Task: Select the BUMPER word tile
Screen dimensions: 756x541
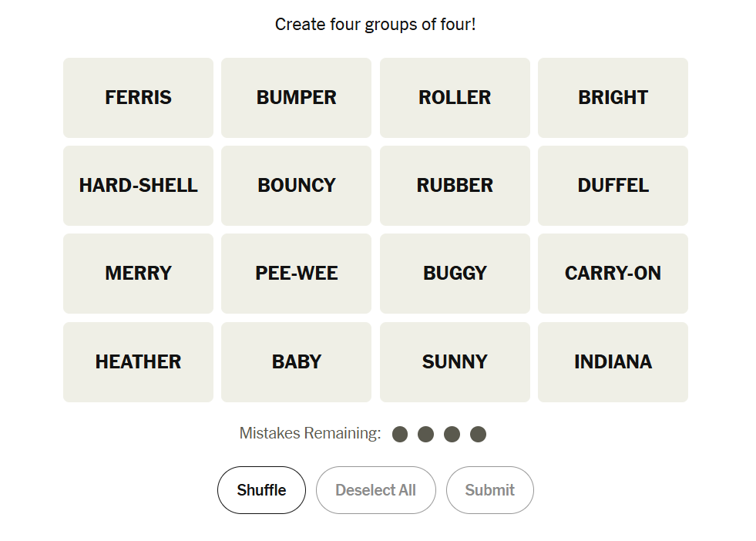Action: click(x=296, y=98)
